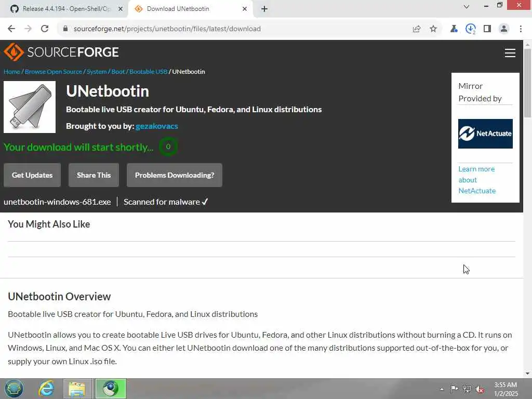Open the Browse Open Source breadcrumb
Image resolution: width=532 pixels, height=399 pixels.
[x=54, y=72]
